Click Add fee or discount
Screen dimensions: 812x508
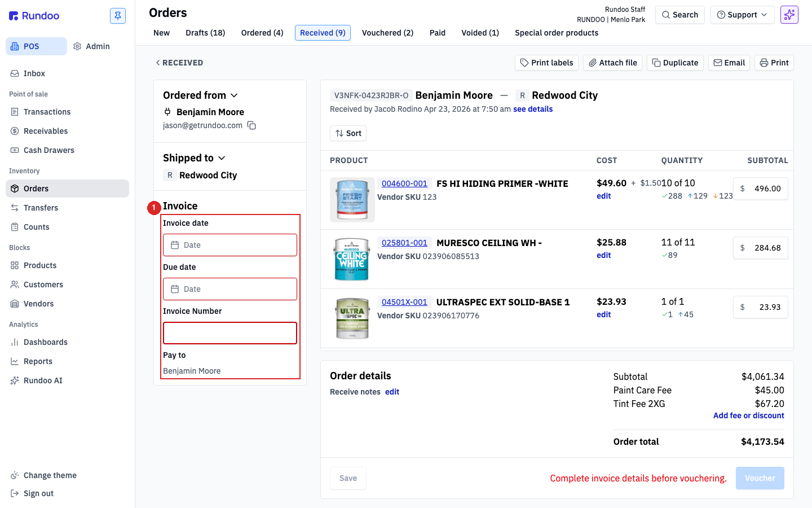(x=748, y=415)
